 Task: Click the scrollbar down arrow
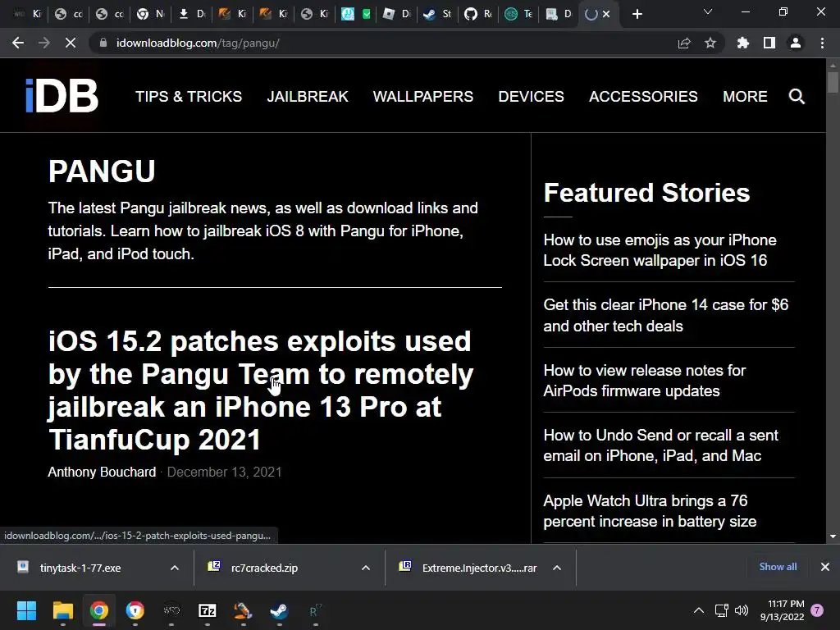click(x=833, y=536)
